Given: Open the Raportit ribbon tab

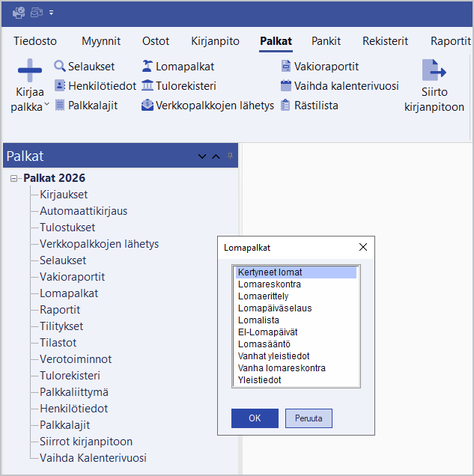Looking at the screenshot, I should pyautogui.click(x=450, y=41).
